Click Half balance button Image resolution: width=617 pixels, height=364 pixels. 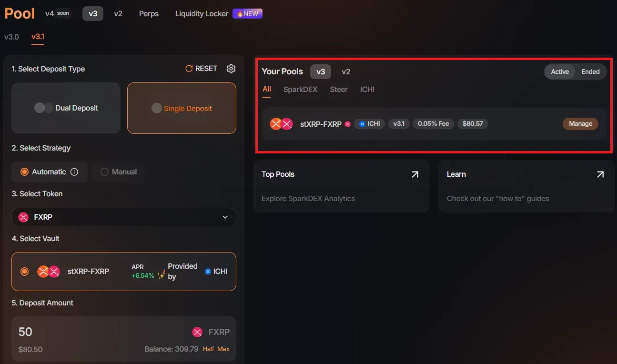(208, 349)
